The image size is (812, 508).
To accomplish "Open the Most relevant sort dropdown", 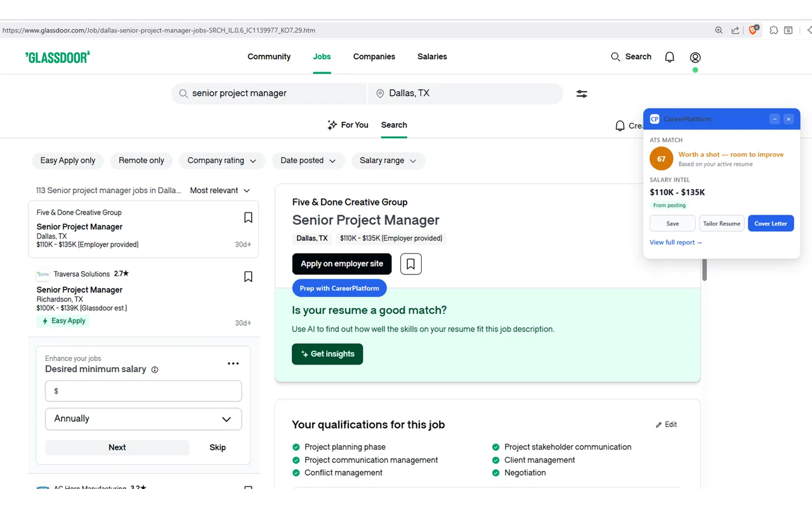I will click(220, 190).
